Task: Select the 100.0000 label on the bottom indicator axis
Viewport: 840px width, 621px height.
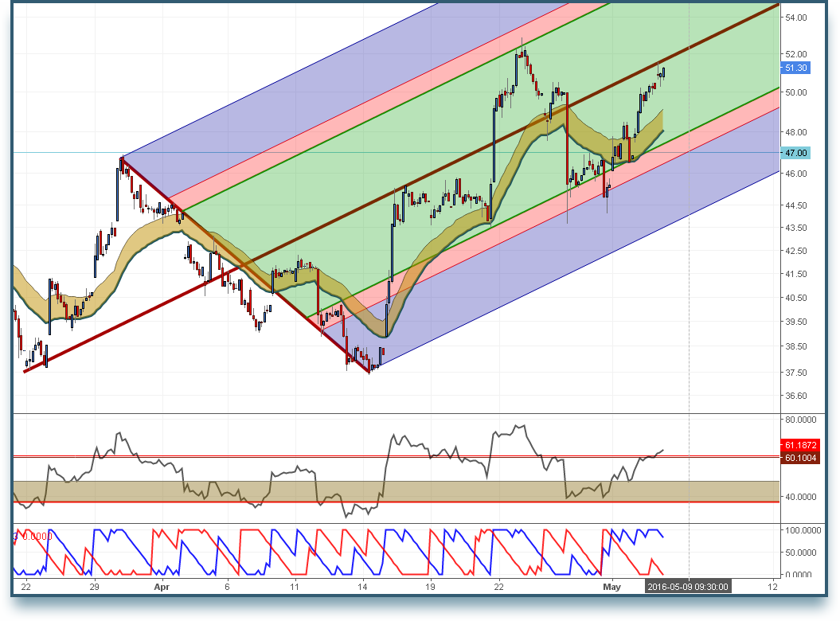Action: tap(803, 530)
